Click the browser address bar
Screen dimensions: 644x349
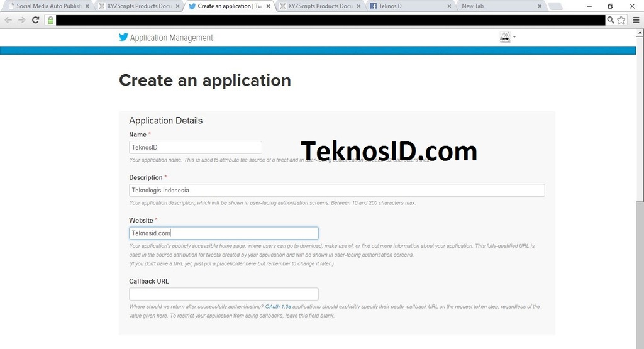click(x=330, y=20)
